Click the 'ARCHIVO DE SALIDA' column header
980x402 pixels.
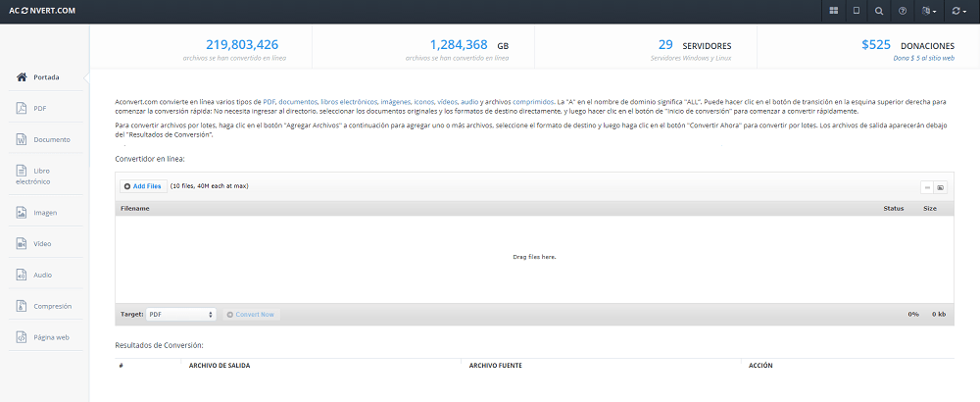[x=220, y=365]
